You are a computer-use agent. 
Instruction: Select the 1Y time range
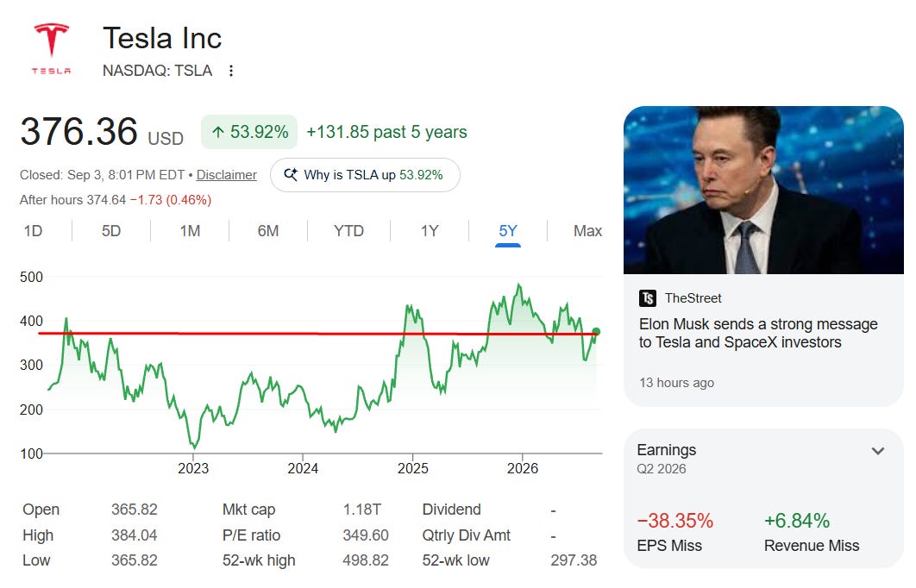(430, 231)
